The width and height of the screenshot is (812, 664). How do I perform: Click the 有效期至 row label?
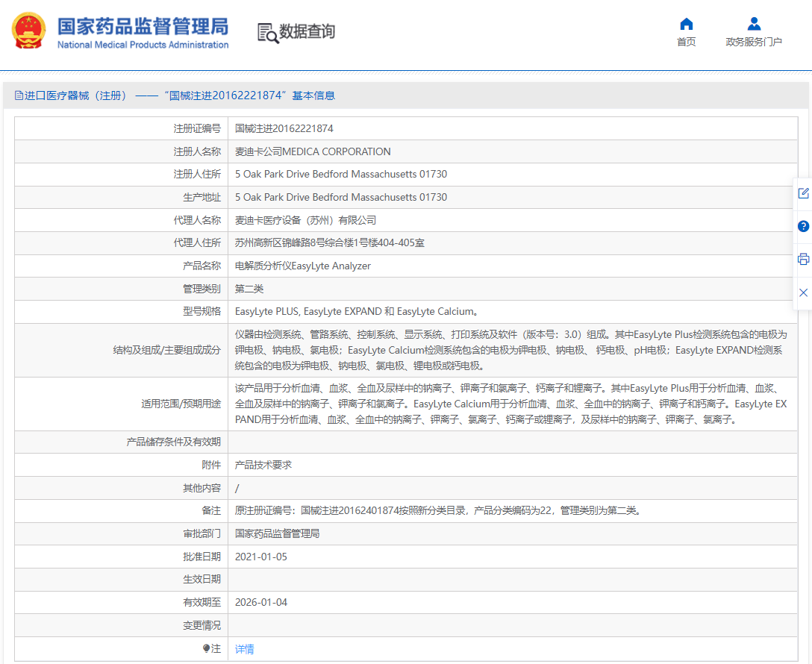point(202,602)
